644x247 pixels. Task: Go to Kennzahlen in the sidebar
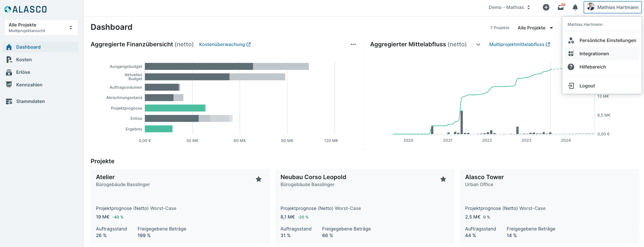[29, 85]
